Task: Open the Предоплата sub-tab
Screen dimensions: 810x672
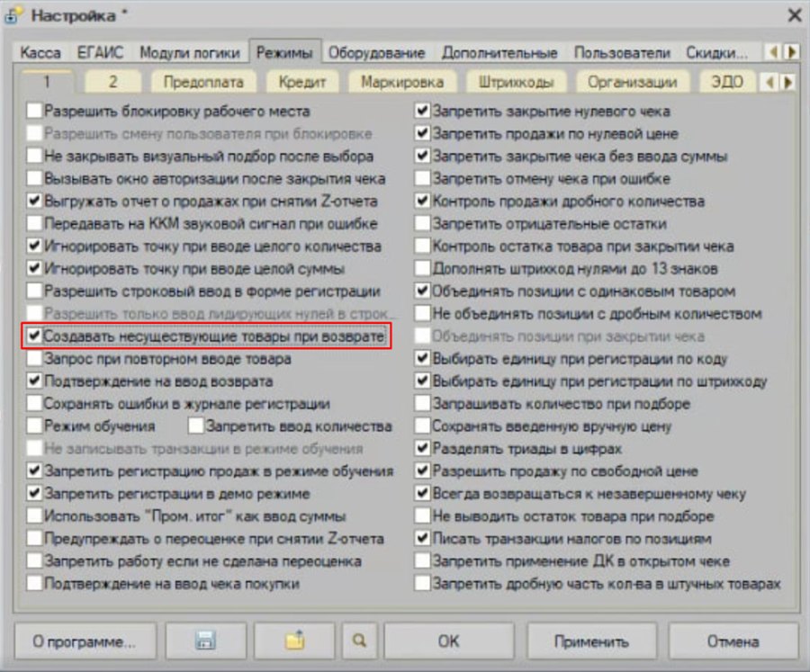Action: [x=203, y=82]
